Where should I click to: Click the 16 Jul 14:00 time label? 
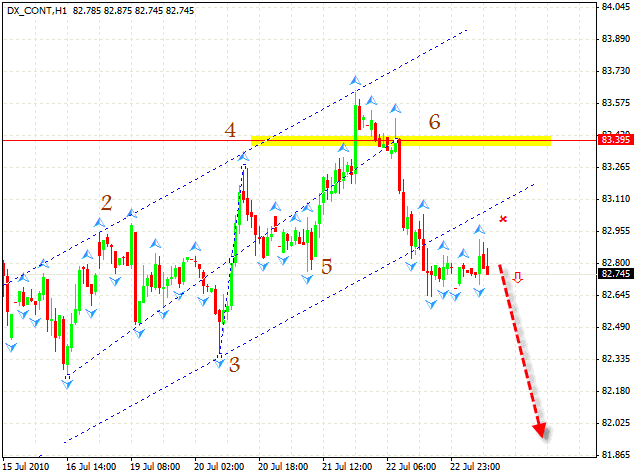pyautogui.click(x=91, y=467)
